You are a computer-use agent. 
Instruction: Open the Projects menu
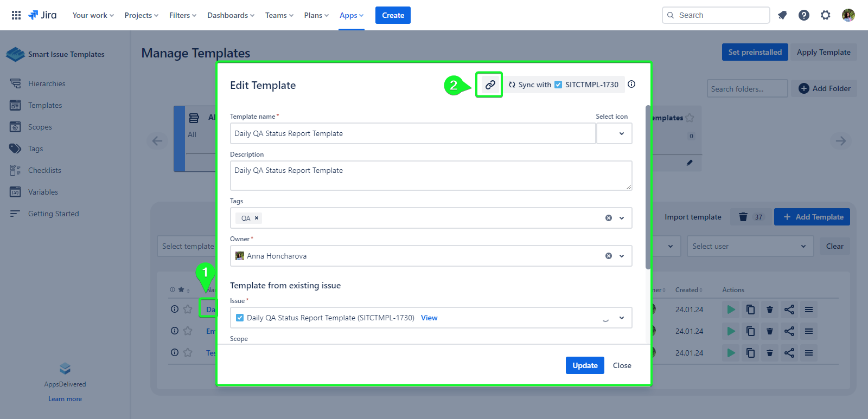click(x=141, y=15)
